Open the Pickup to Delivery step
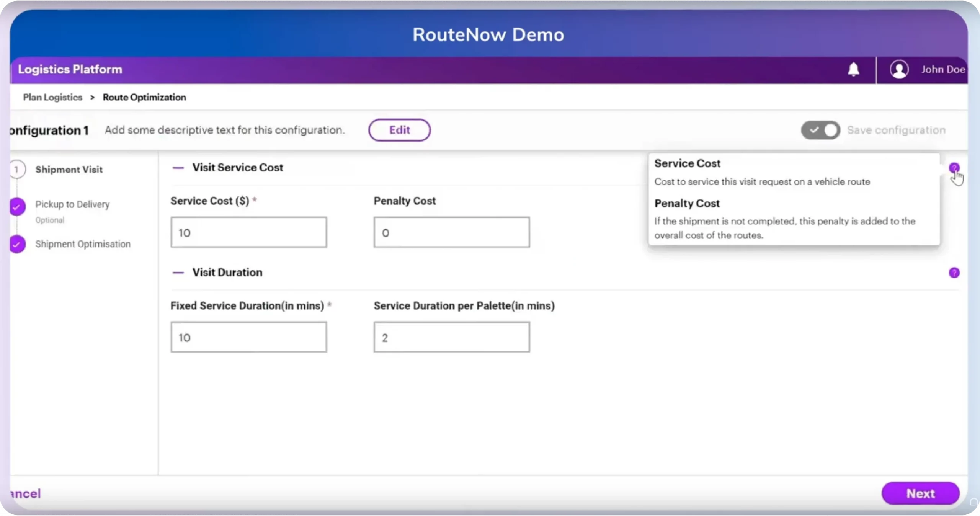 coord(72,204)
